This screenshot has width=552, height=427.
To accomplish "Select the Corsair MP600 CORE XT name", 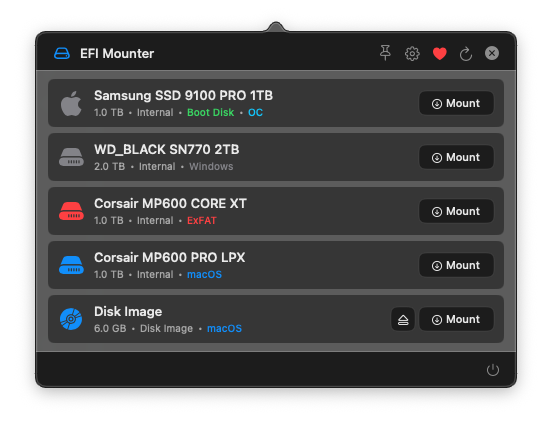I will click(x=170, y=203).
